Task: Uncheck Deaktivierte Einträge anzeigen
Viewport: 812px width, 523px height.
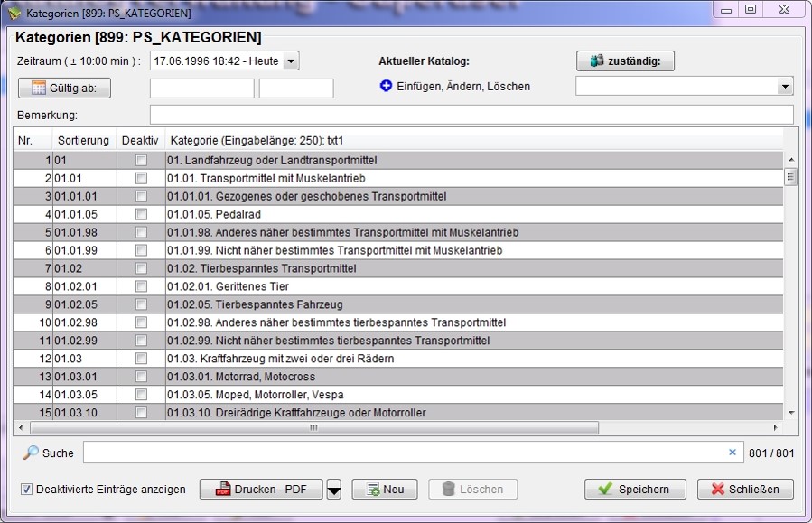Action: point(26,490)
